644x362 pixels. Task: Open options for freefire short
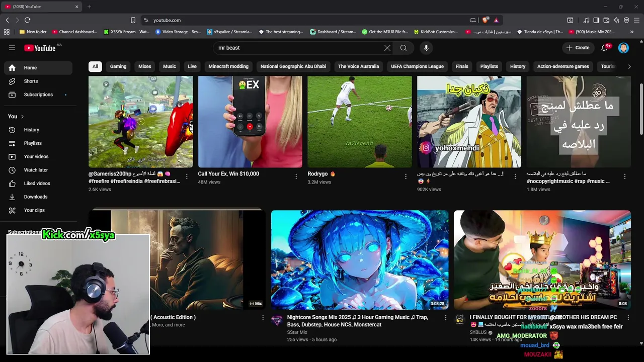187,176
